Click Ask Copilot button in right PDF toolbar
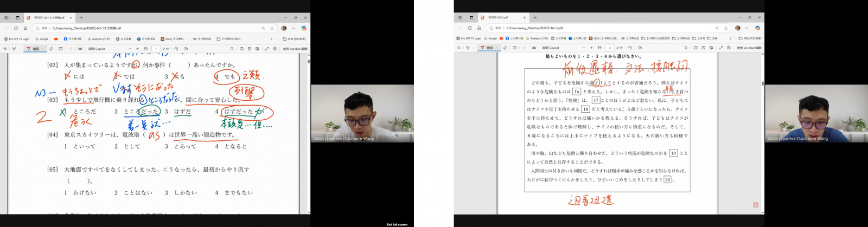The height and width of the screenshot is (227, 868). (x=550, y=48)
